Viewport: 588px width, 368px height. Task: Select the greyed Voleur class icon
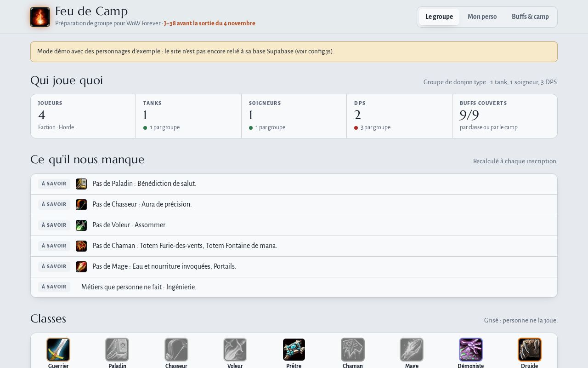pos(235,350)
